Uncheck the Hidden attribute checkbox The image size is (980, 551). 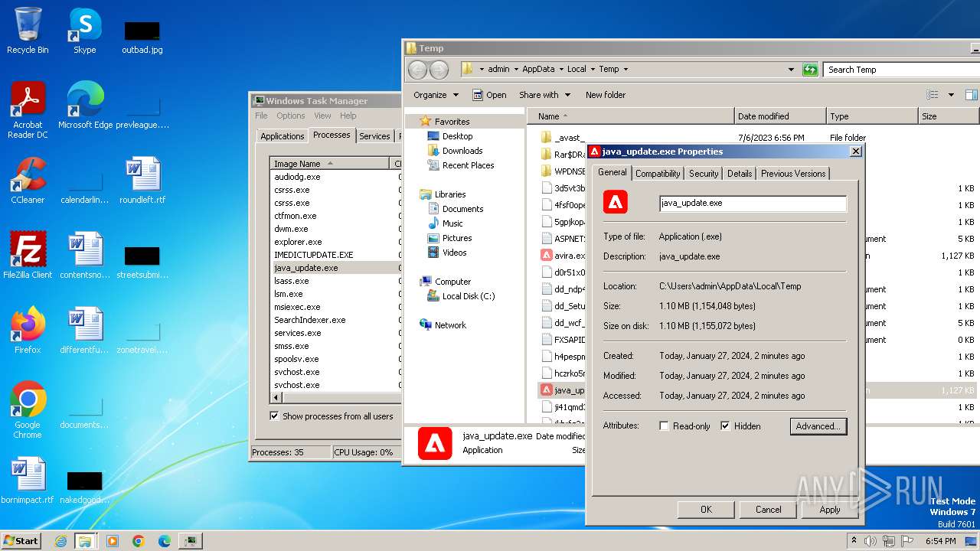pyautogui.click(x=725, y=426)
